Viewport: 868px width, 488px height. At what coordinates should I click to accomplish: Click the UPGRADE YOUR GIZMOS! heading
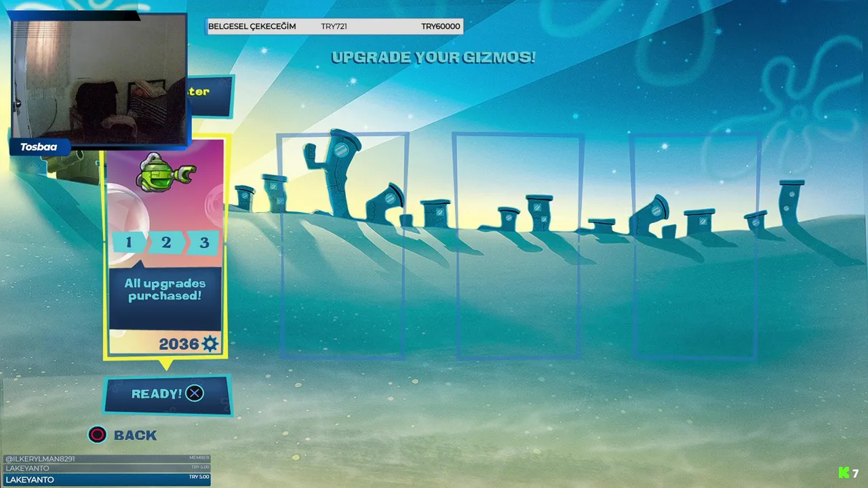click(x=433, y=58)
